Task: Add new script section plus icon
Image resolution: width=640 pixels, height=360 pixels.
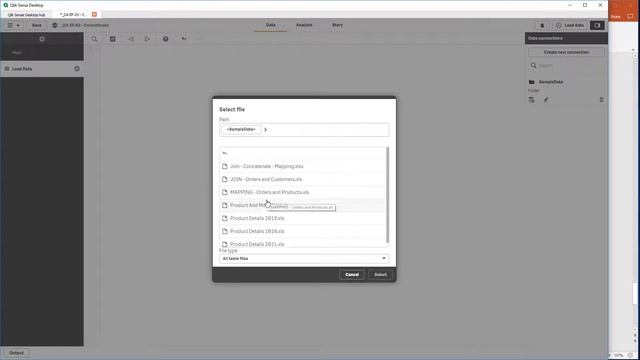Action: pyautogui.click(x=42, y=39)
